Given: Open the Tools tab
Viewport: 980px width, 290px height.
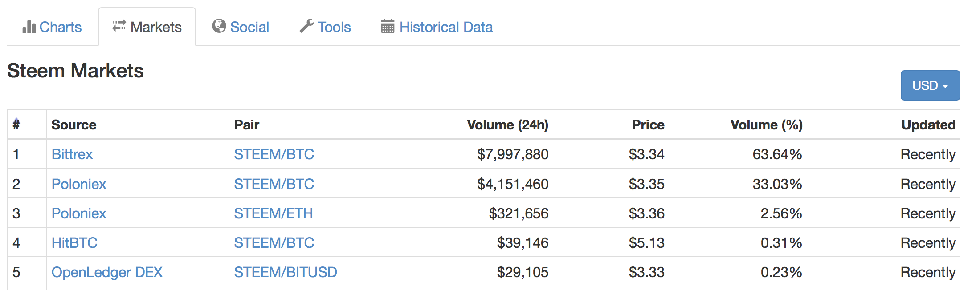Looking at the screenshot, I should click(325, 27).
